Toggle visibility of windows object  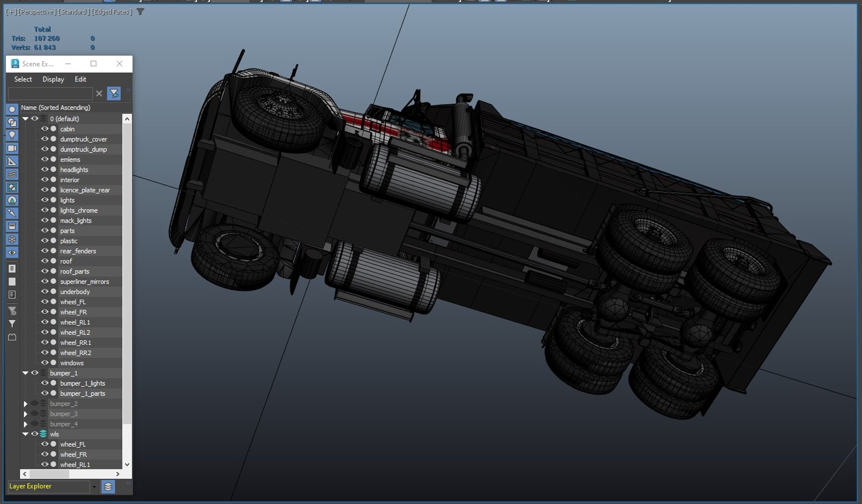[x=45, y=363]
